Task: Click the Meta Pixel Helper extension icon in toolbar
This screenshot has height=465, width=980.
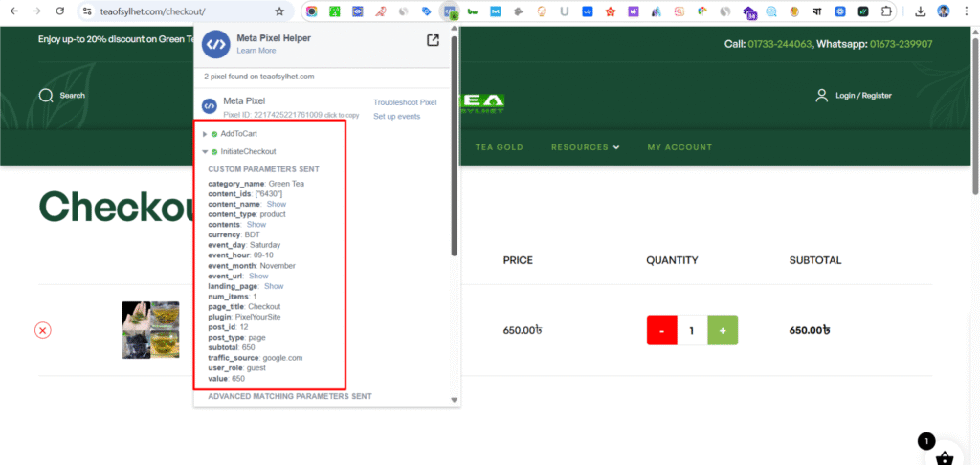Action: coord(449,12)
